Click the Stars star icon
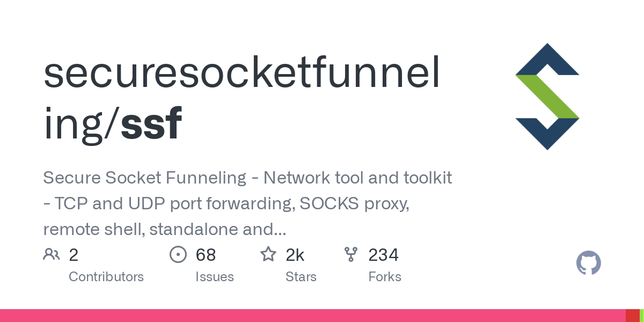This screenshot has width=644, height=322. pyautogui.click(x=268, y=254)
